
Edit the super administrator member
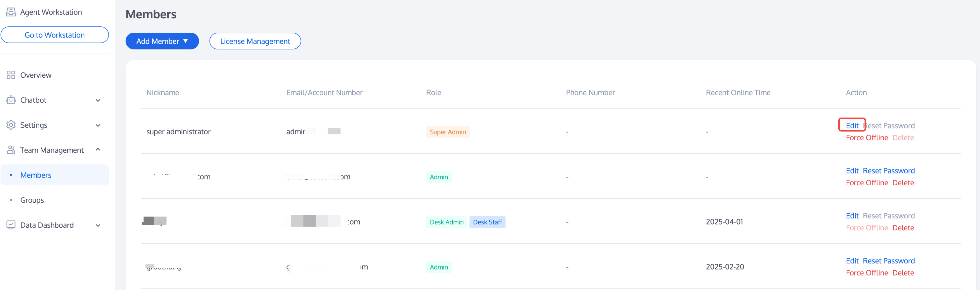click(x=852, y=126)
